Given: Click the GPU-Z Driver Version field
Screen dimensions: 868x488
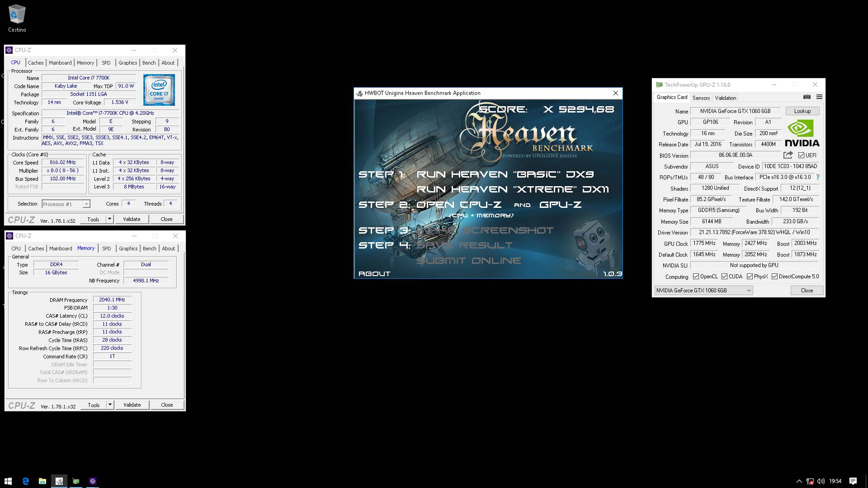Looking at the screenshot, I should (755, 232).
